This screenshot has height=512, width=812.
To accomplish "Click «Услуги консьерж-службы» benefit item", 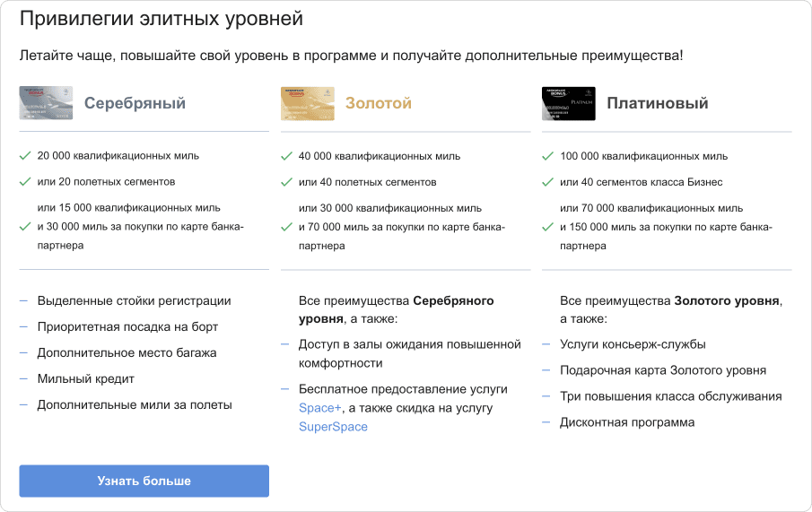I will (x=632, y=344).
